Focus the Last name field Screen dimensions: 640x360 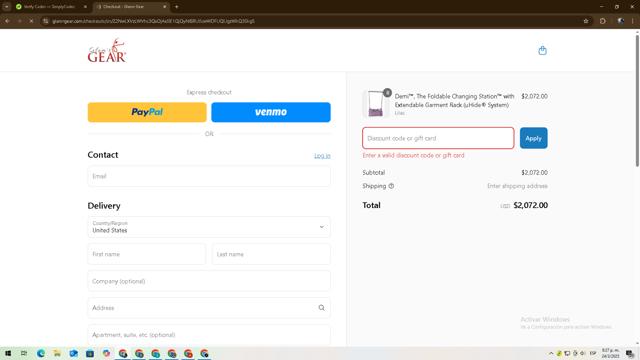[271, 254]
